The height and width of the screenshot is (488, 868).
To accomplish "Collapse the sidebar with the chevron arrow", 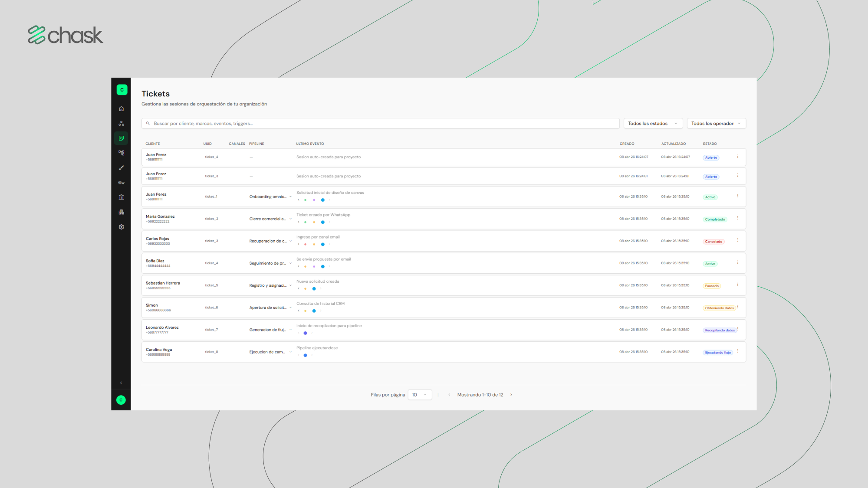I will (121, 383).
